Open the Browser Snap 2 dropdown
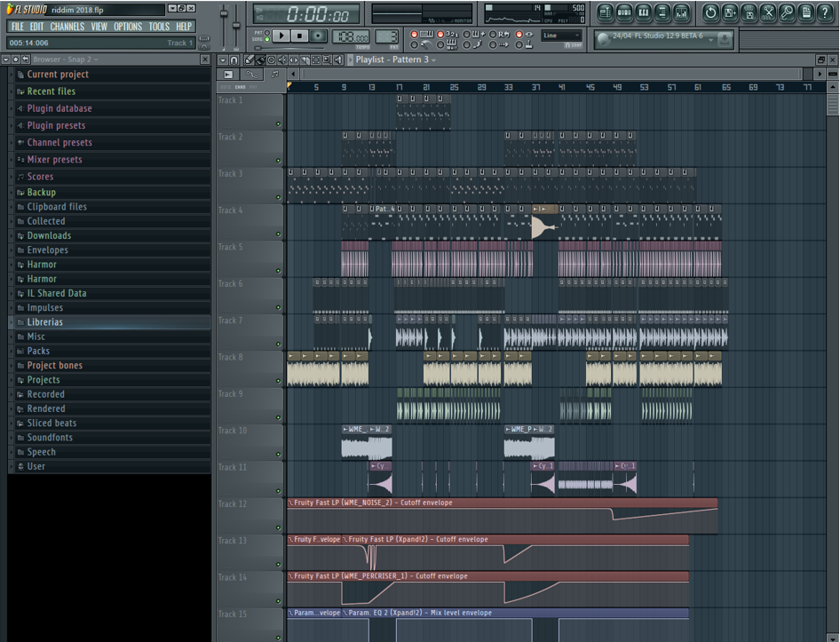 point(95,59)
